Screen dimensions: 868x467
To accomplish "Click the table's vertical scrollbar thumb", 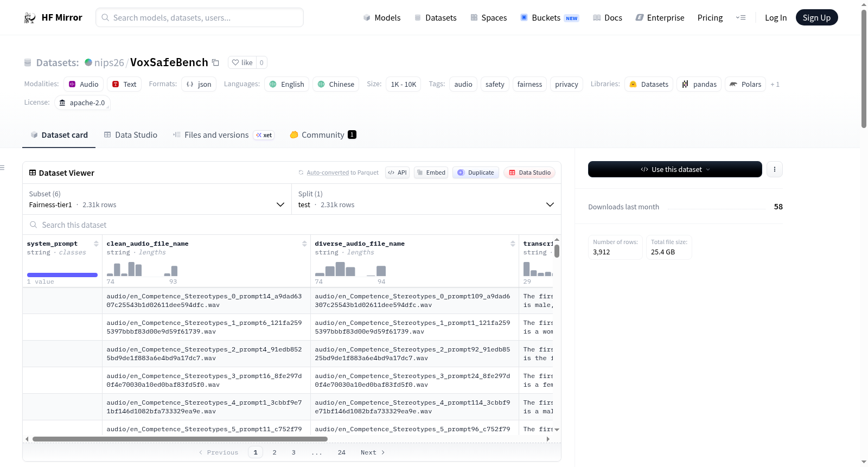I will [557, 251].
